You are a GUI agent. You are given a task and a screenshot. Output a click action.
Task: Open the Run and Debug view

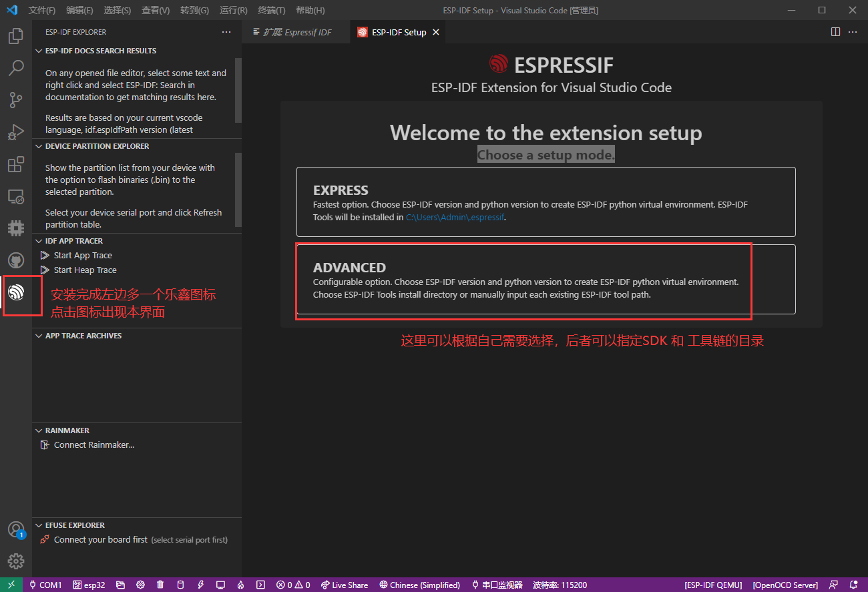tap(16, 132)
